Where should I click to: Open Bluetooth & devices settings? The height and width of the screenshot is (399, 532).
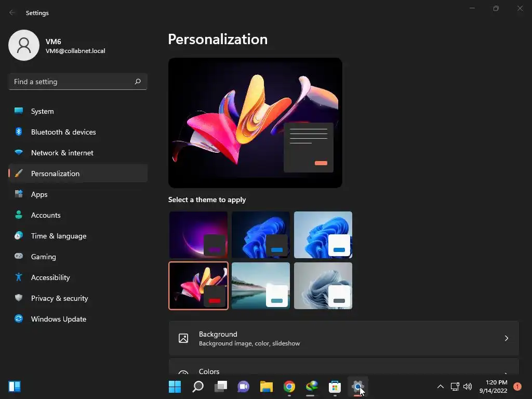[78, 132]
